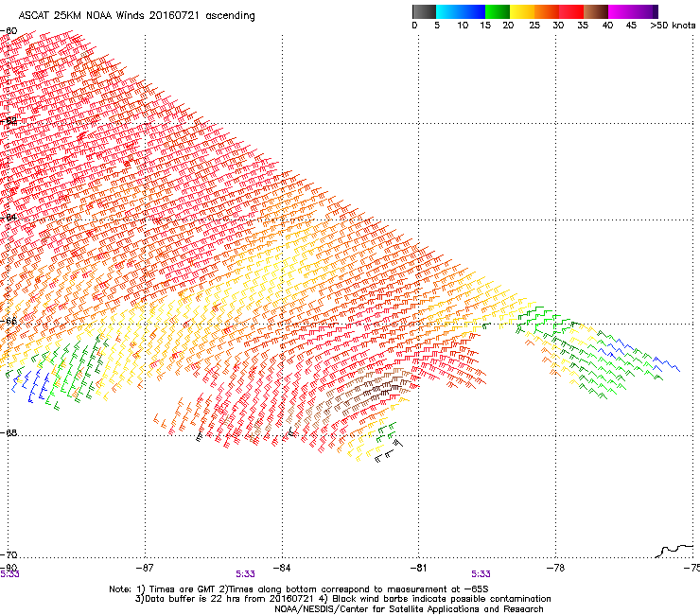Viewport: 700px width, 615px height.
Task: Click the '0' label under the color bar
Action: (414, 26)
